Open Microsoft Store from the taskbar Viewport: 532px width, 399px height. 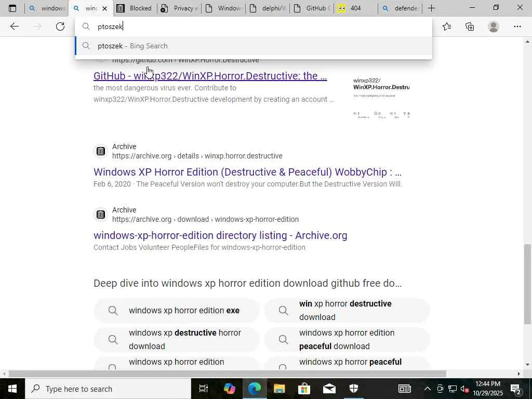click(x=304, y=389)
